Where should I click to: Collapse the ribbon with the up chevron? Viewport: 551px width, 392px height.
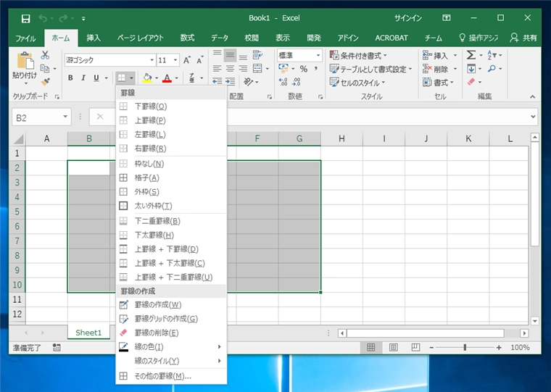(533, 96)
